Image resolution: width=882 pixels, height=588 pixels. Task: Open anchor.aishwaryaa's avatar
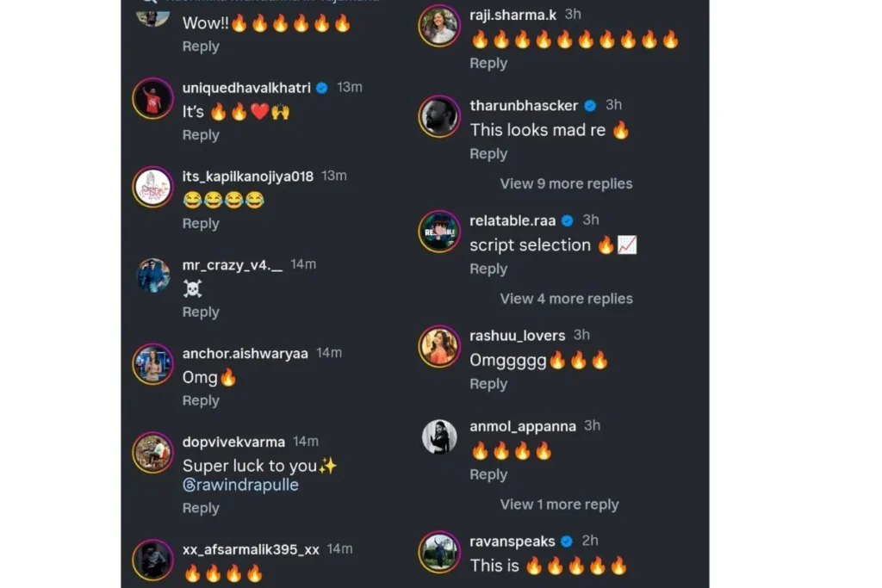tap(152, 364)
